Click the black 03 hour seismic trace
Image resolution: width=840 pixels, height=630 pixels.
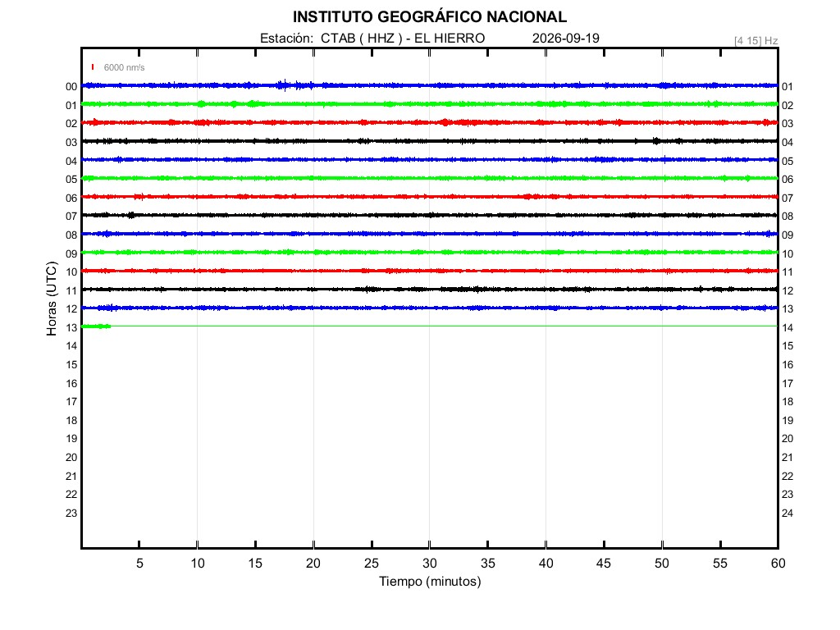click(430, 141)
